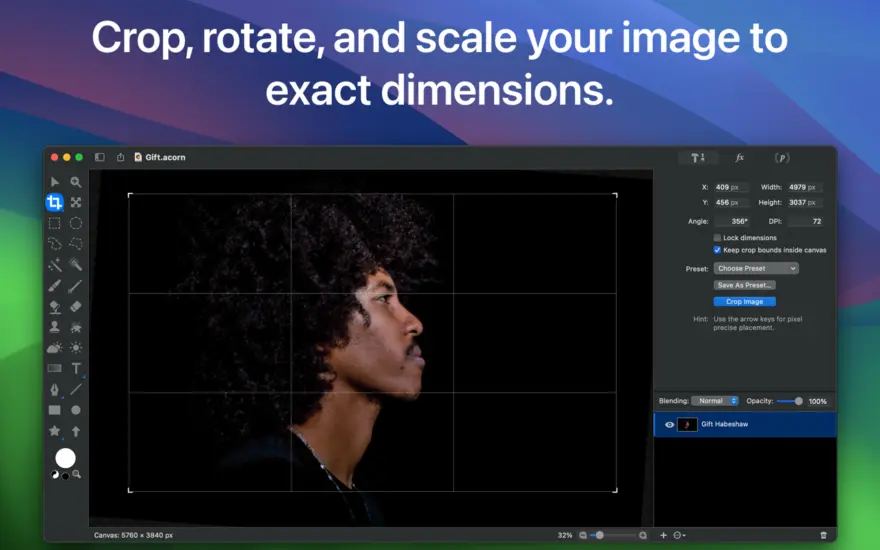This screenshot has height=550, width=880.
Task: Activate the elliptical selection tool
Action: coord(76,223)
